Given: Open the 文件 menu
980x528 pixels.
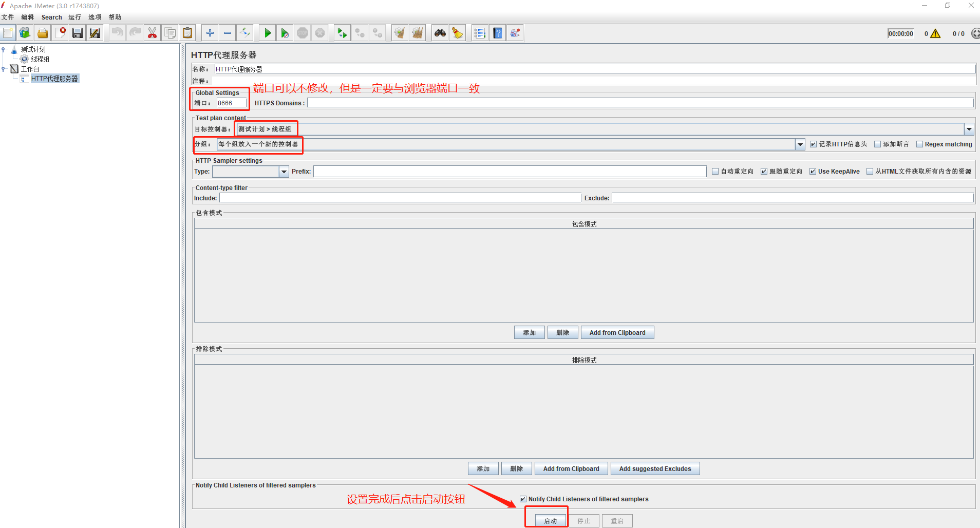Looking at the screenshot, I should [8, 17].
